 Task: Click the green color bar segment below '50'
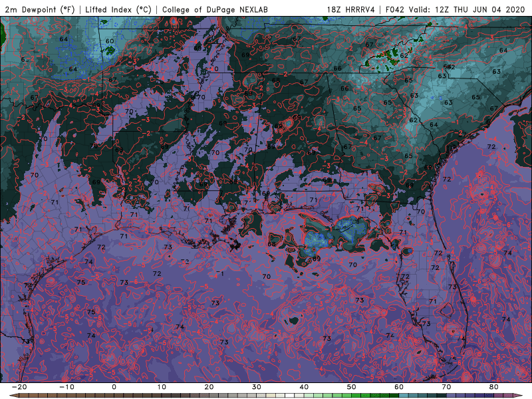pos(356,396)
